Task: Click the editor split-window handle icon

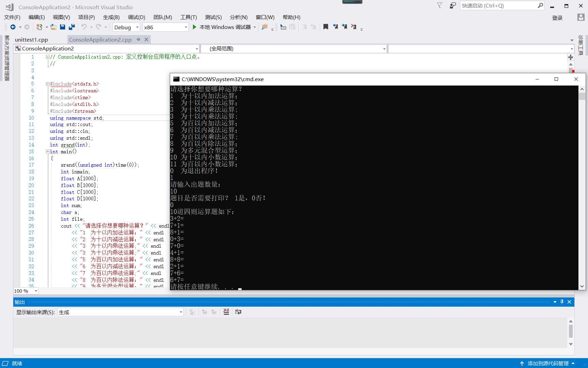Action: pyautogui.click(x=571, y=57)
